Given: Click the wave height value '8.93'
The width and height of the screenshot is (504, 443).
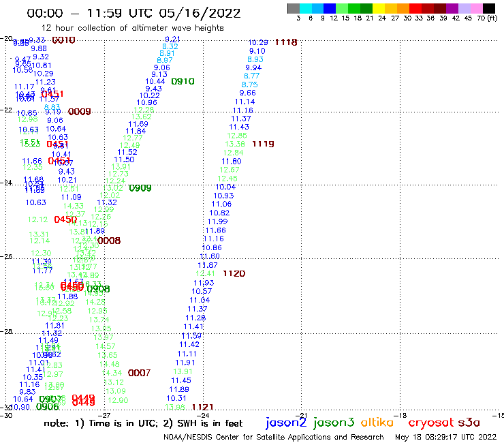Looking at the screenshot, I should click(x=255, y=59).
